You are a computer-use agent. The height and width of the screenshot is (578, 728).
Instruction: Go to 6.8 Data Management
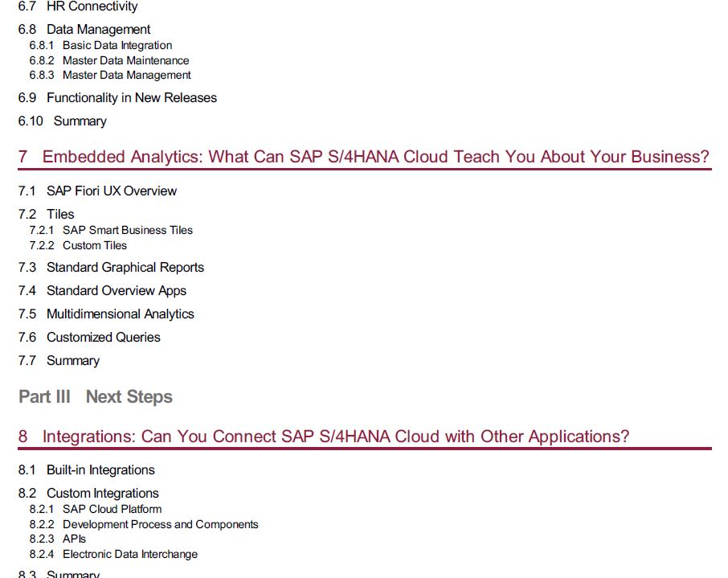coord(84,29)
